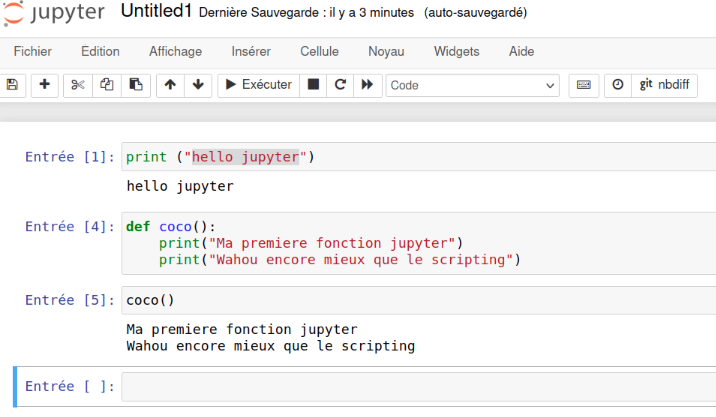Click the save notebook floppy icon
Screen dimensions: 716x417
[x=13, y=85]
